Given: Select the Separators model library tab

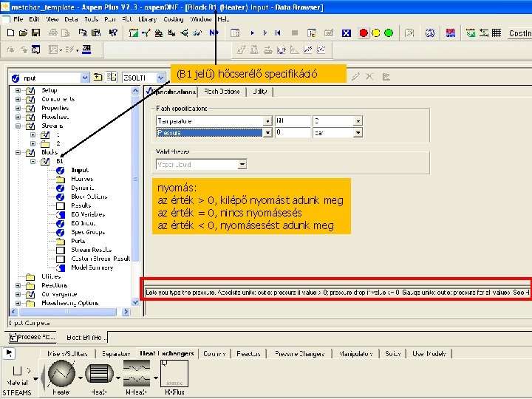Looking at the screenshot, I should [x=116, y=353].
